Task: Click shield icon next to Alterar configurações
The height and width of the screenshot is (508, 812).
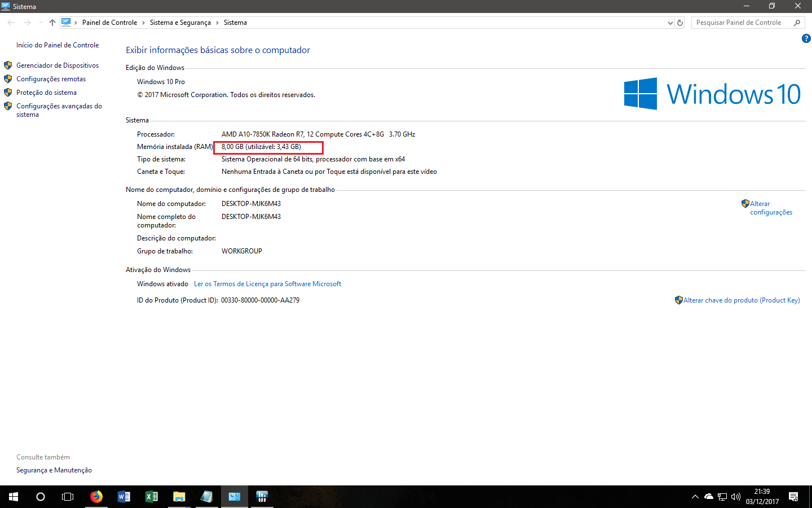Action: (x=745, y=204)
